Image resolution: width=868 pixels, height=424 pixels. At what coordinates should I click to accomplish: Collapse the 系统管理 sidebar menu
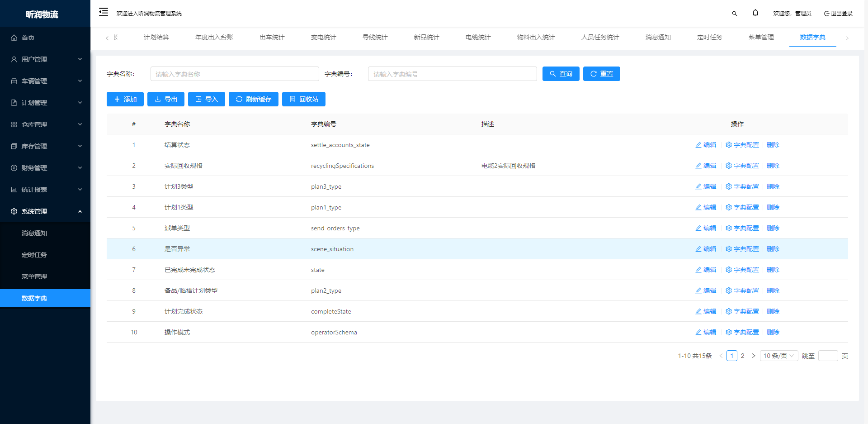pos(45,211)
